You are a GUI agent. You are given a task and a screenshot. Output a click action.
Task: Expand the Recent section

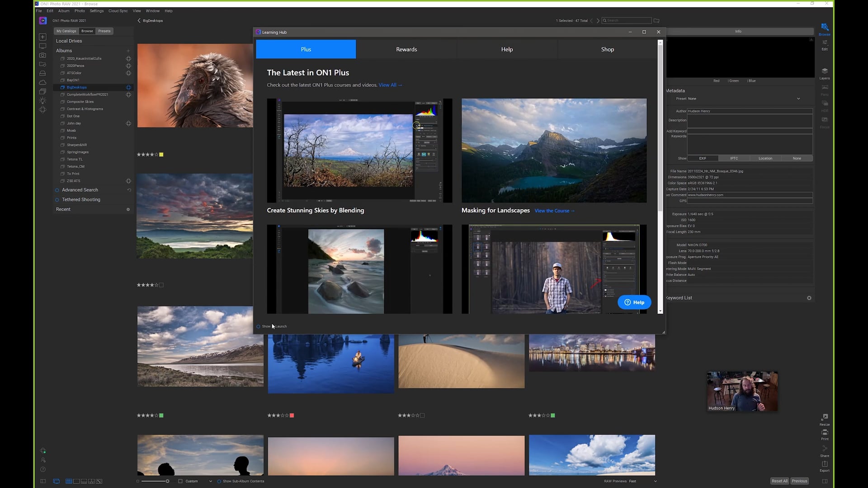[63, 209]
